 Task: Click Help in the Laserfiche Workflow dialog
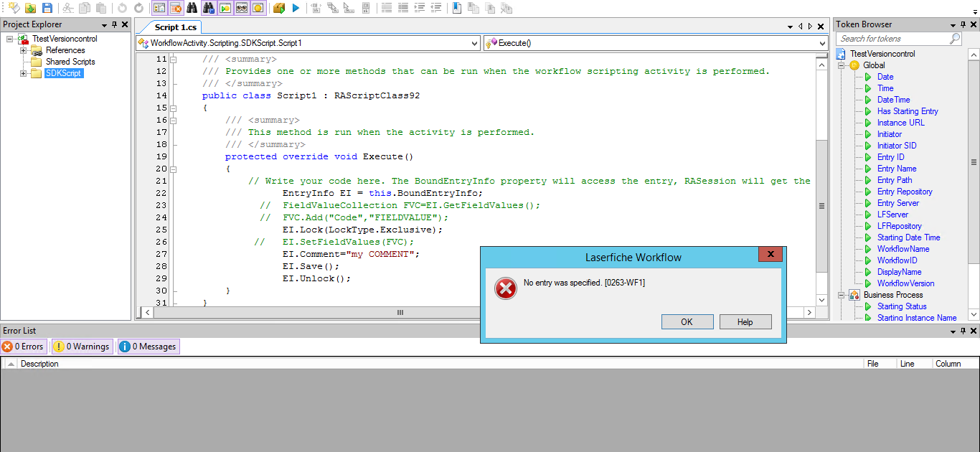pos(745,322)
